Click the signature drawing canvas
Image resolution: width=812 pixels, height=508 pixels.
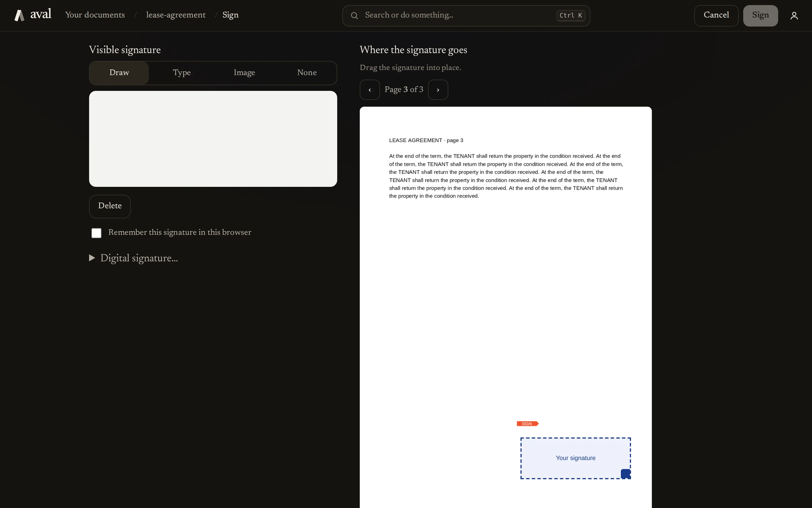coord(213,139)
